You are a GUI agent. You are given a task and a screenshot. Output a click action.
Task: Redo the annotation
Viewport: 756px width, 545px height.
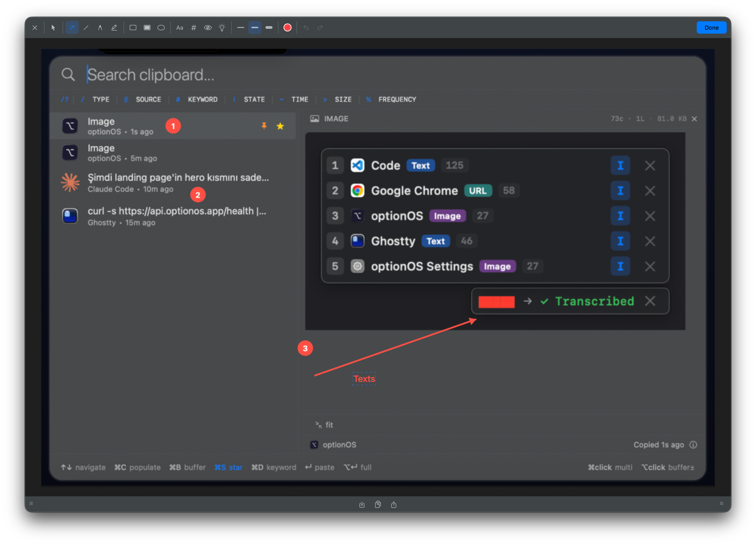[x=320, y=28]
